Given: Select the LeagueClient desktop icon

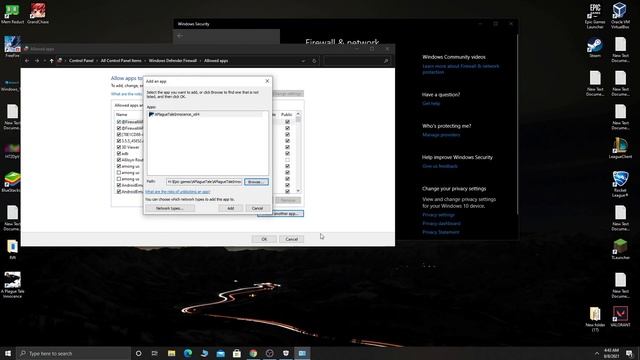Looking at the screenshot, I should click(620, 148).
